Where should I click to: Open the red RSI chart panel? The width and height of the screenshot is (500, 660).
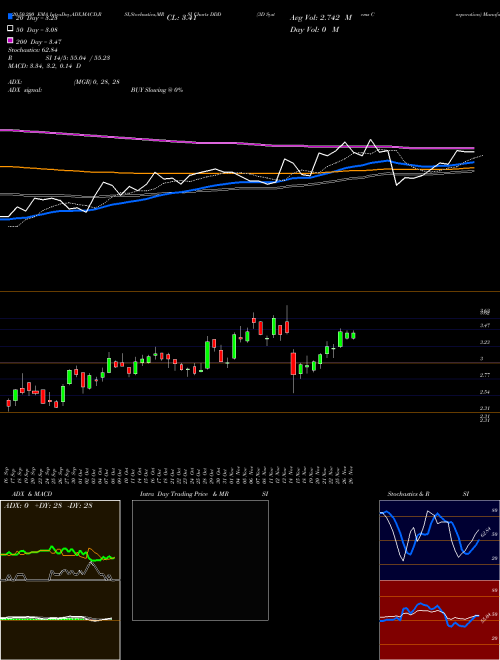tap(439, 620)
